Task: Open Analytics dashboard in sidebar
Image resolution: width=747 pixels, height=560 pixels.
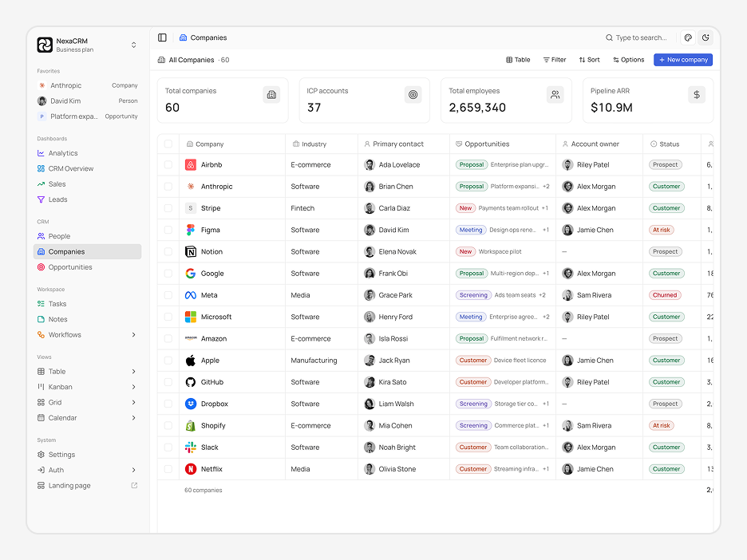Action: [87, 153]
